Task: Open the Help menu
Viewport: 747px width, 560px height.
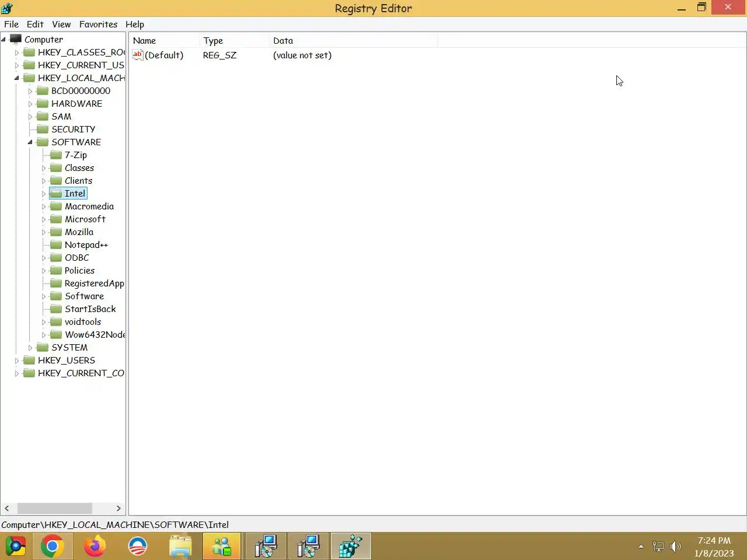Action: click(x=135, y=24)
